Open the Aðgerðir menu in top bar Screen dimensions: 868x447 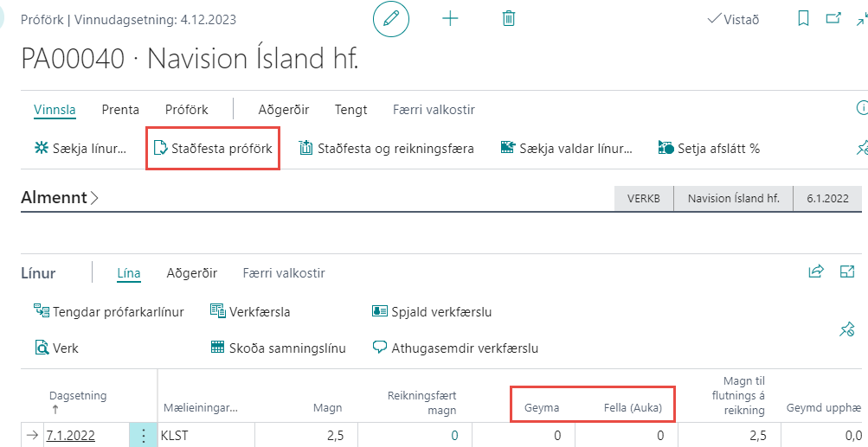tap(283, 110)
